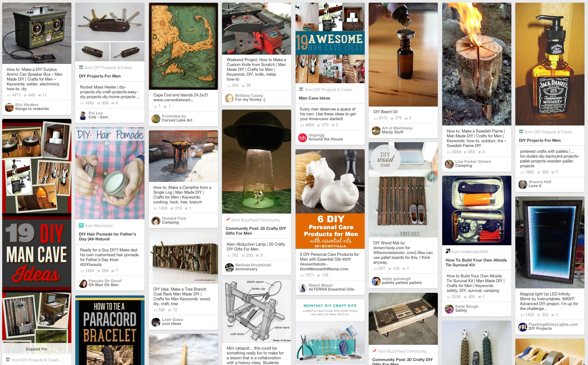
Task: Click Art of Manliness avatar icon
Action: (376, 130)
